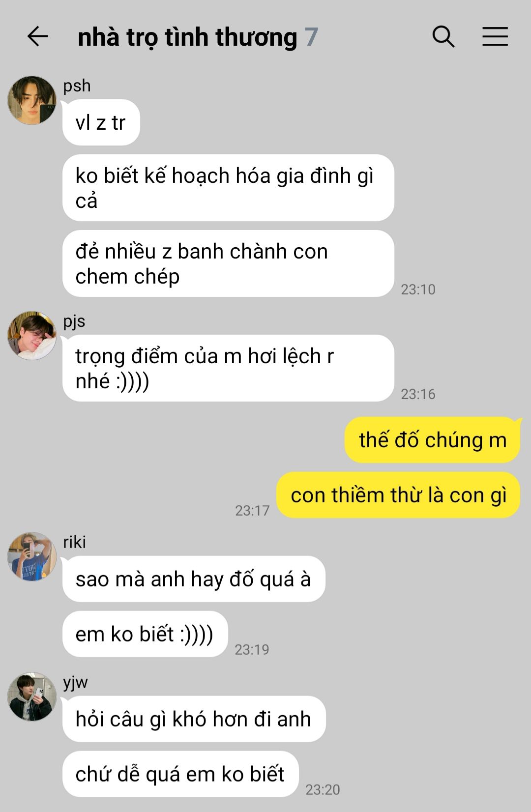Open yjw's profile picture
Viewport: 531px width, 812px height.
click(32, 696)
